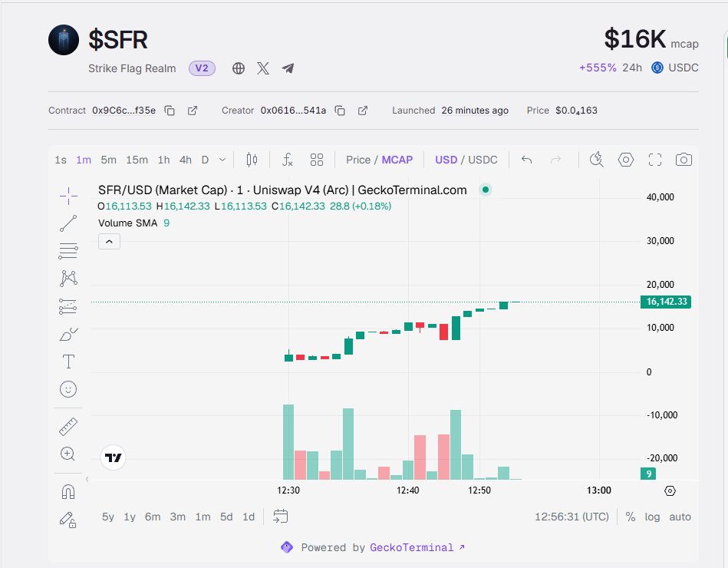Select the D daily timeframe

205,160
